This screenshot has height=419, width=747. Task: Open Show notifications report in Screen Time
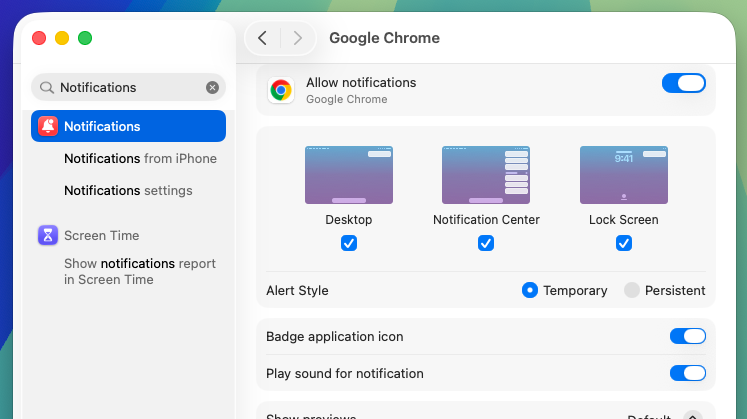pos(140,271)
